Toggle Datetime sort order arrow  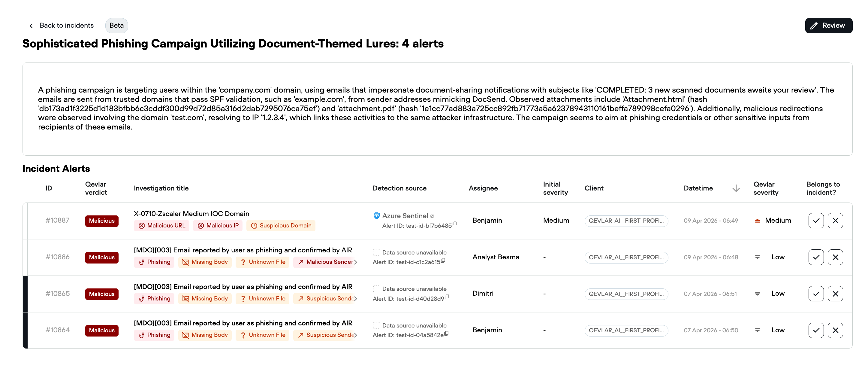736,188
